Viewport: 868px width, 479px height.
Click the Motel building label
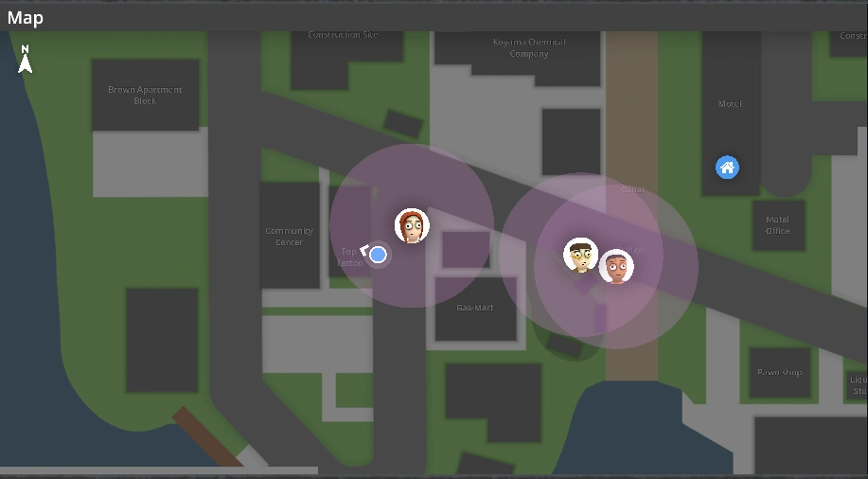click(x=730, y=103)
